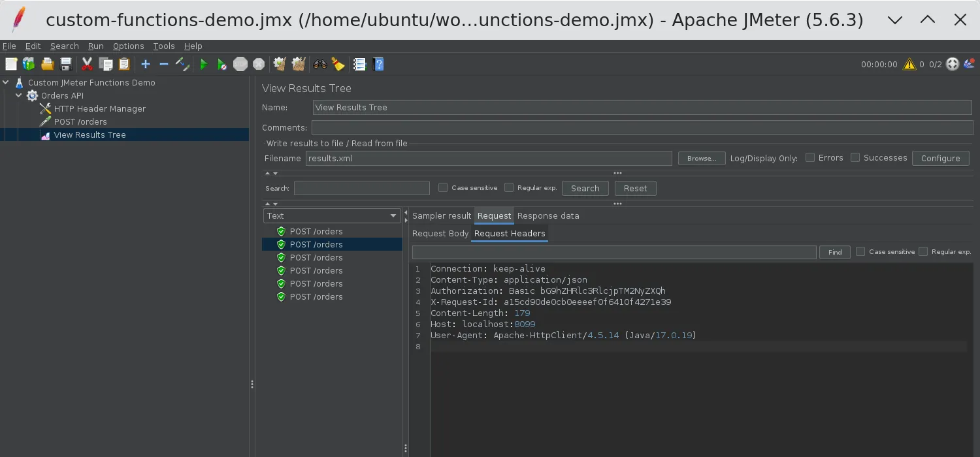
Task: Click the feather icon with red dot
Action: (969, 64)
